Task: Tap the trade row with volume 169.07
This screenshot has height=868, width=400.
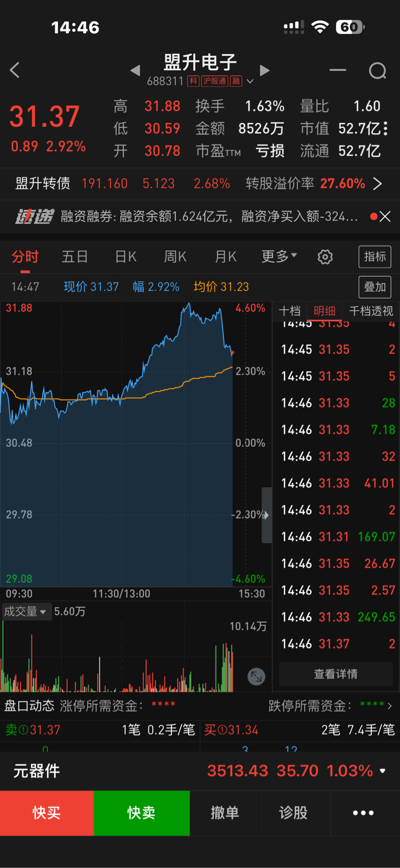Action: pos(337,537)
